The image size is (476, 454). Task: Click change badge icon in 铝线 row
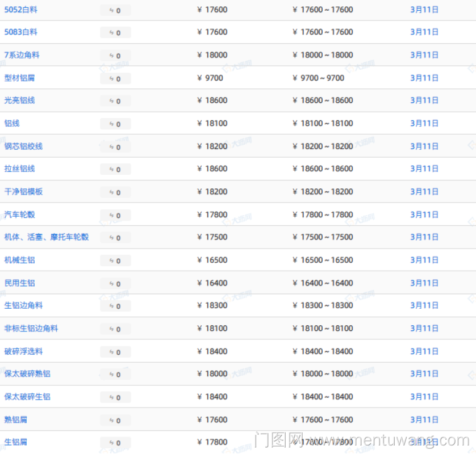115,124
